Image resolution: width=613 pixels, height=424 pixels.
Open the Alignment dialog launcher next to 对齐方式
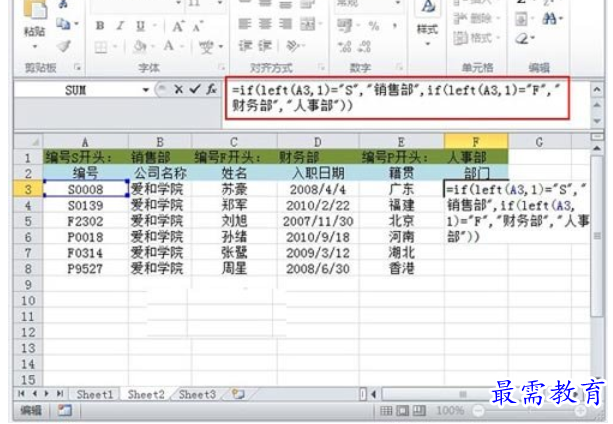coord(322,67)
